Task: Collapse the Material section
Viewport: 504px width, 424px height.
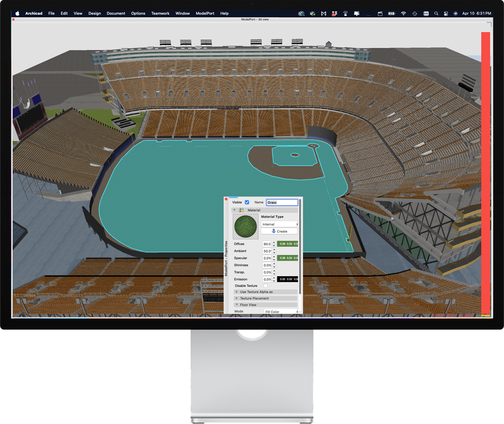Action: pos(235,210)
